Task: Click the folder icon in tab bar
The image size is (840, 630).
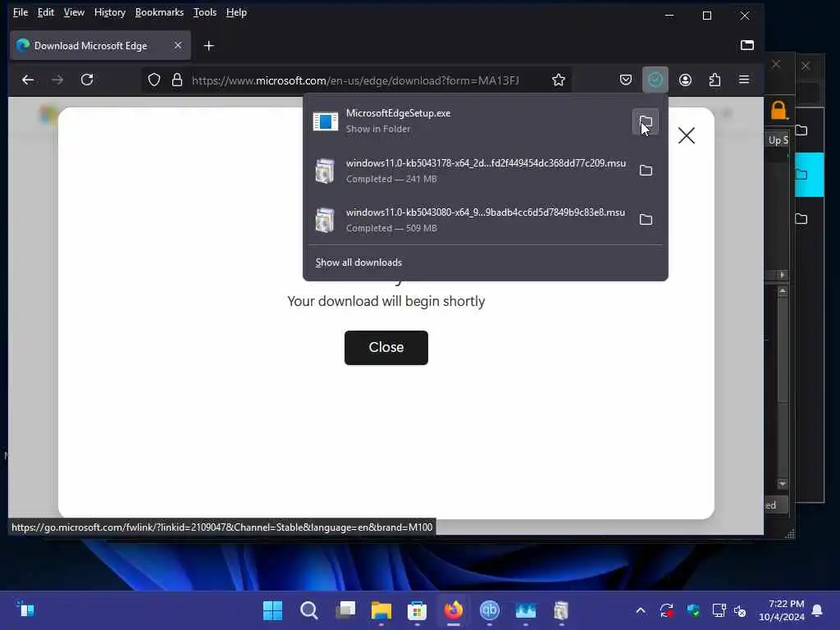Action: 746,45
